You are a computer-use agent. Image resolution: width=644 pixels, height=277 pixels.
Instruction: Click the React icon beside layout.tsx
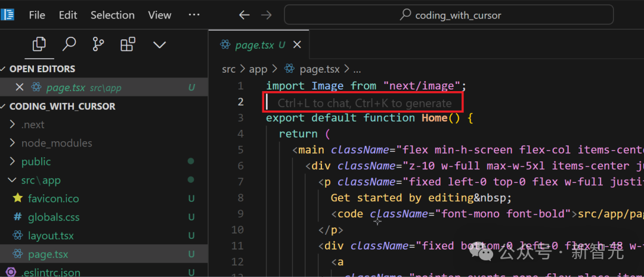click(x=17, y=235)
